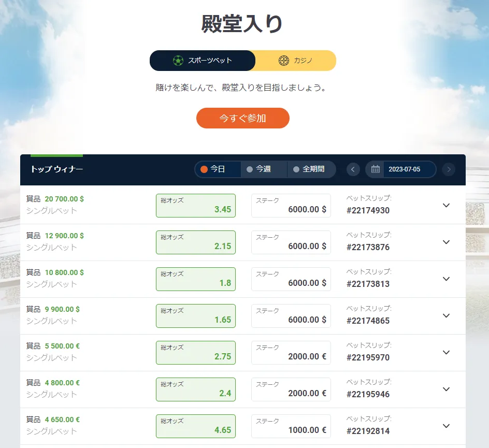Open the トップウィナー section heading
This screenshot has width=489, height=448.
[x=56, y=169]
